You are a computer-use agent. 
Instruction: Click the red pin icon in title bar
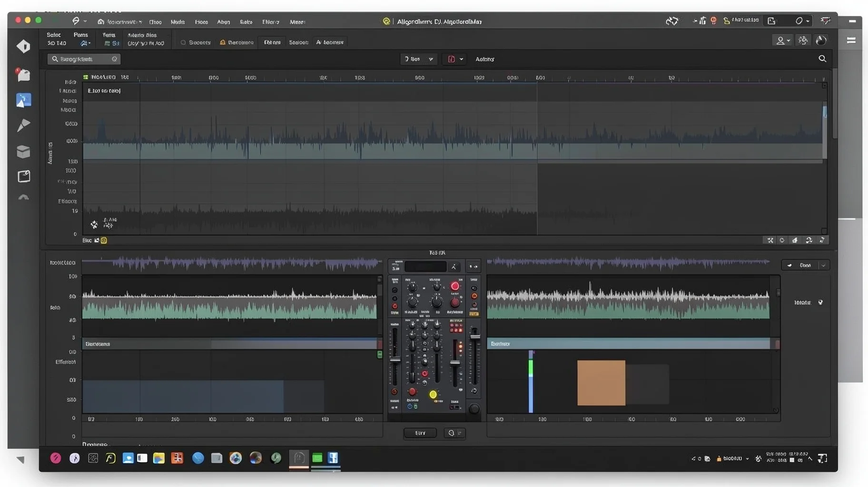click(x=713, y=20)
